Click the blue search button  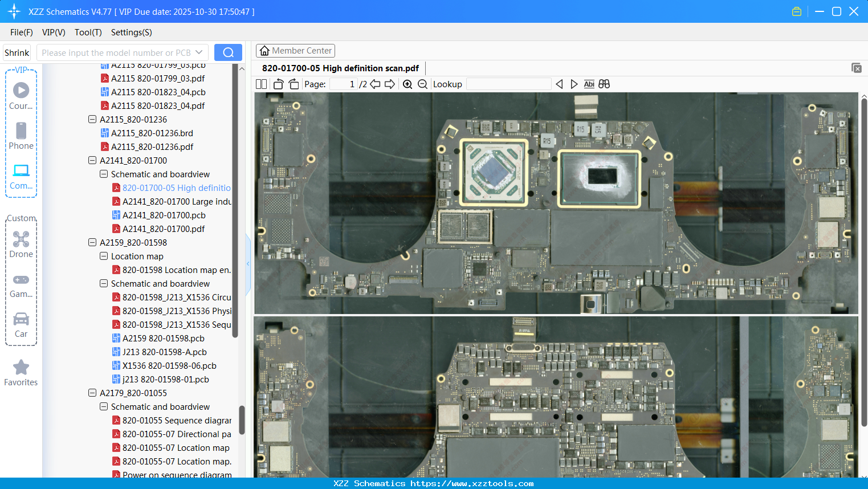click(228, 52)
